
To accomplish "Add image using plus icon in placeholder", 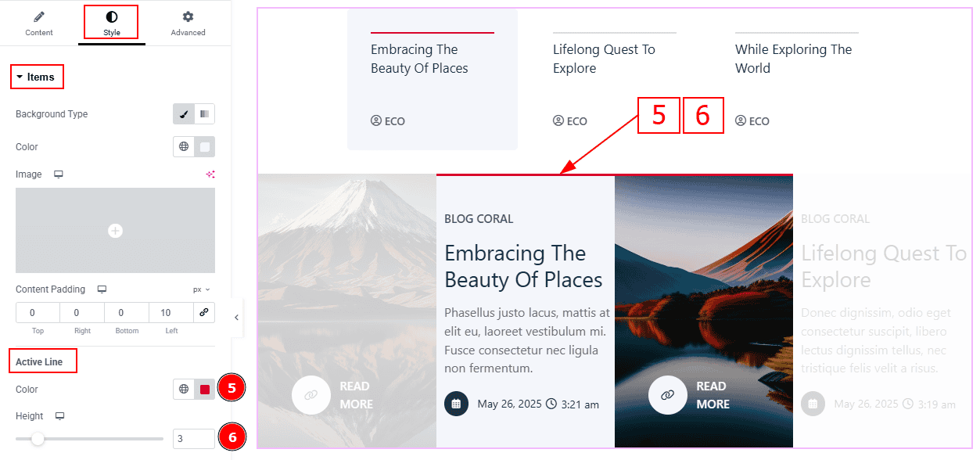I will pos(115,231).
